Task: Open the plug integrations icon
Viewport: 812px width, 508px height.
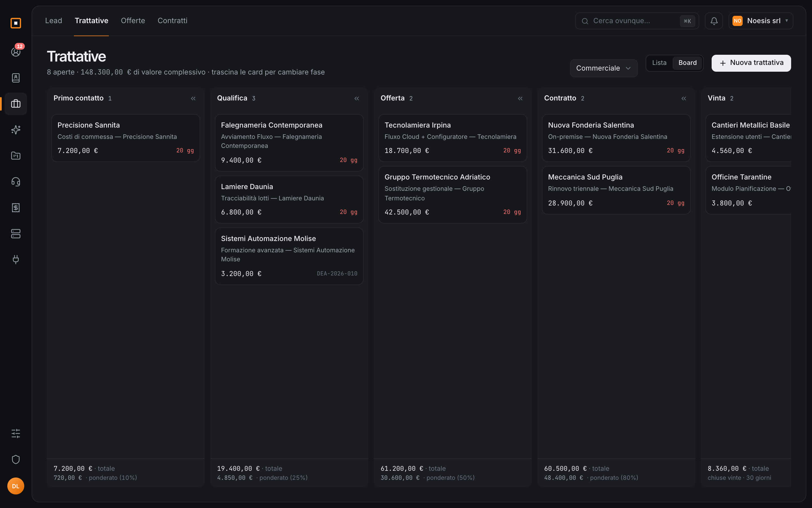Action: click(16, 259)
